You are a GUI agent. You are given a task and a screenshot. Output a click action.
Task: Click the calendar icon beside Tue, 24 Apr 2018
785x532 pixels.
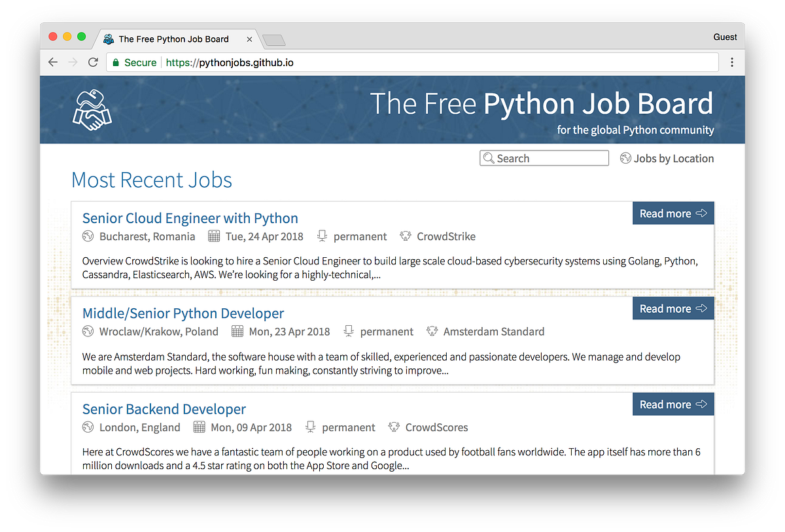(x=215, y=236)
